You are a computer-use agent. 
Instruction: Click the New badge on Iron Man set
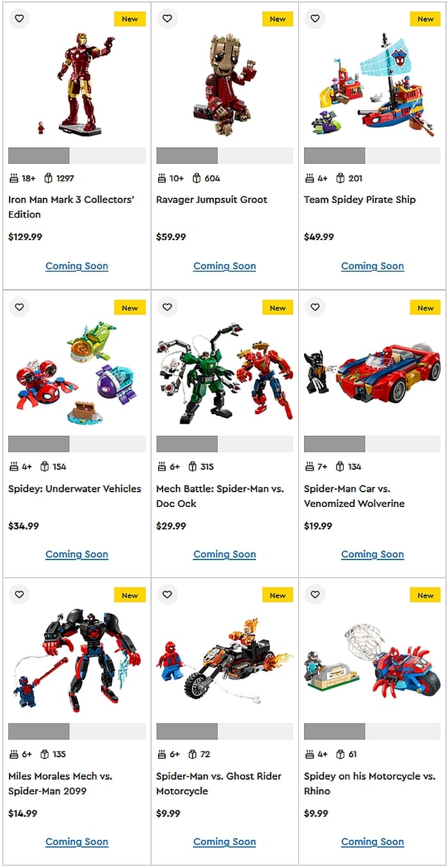pos(130,19)
